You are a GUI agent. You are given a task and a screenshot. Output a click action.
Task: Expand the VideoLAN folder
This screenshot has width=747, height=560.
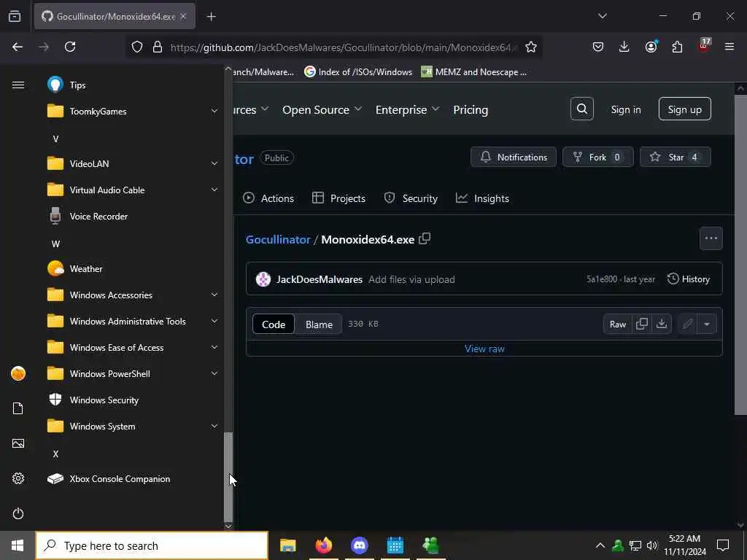133,163
